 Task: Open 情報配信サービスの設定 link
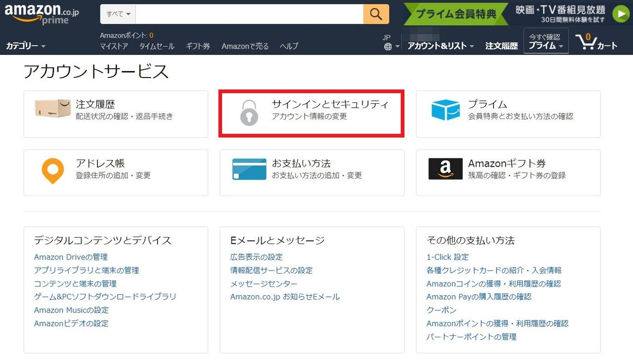point(271,270)
